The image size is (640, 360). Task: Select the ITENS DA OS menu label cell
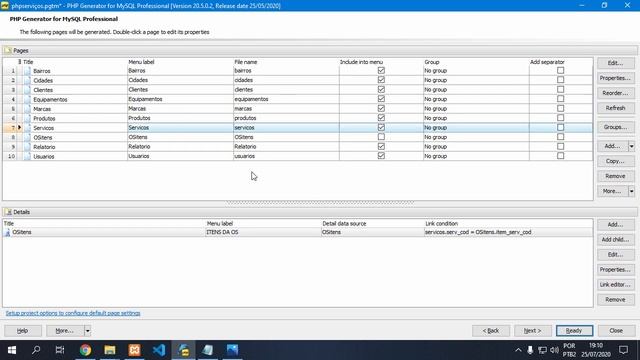(x=263, y=232)
